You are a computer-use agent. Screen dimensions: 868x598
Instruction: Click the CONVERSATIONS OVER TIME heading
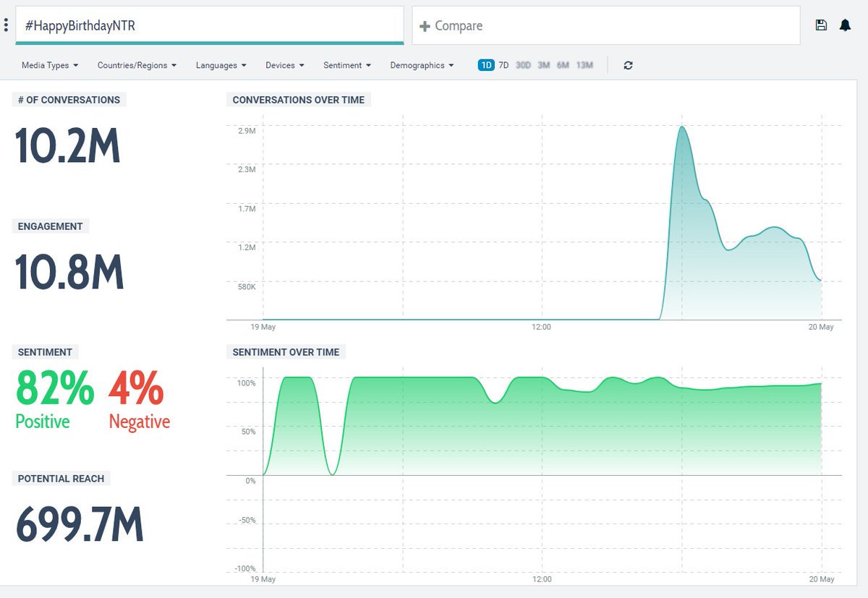click(299, 100)
